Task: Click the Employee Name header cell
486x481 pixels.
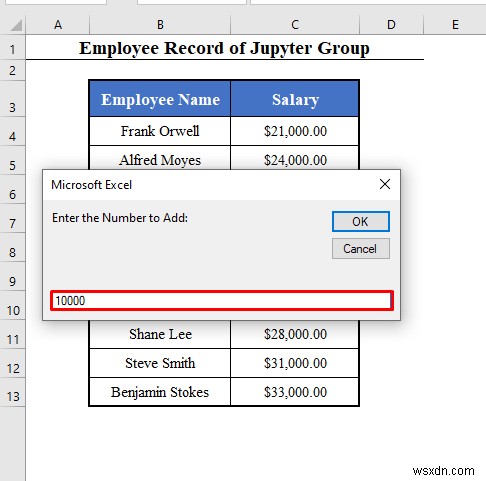Action: tap(160, 99)
